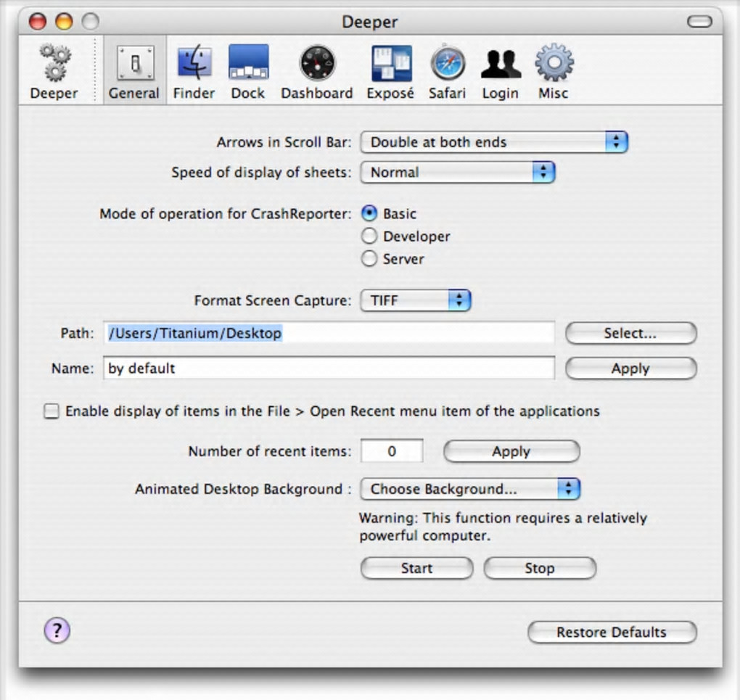
Task: Open the Exposé settings pane
Action: [391, 71]
